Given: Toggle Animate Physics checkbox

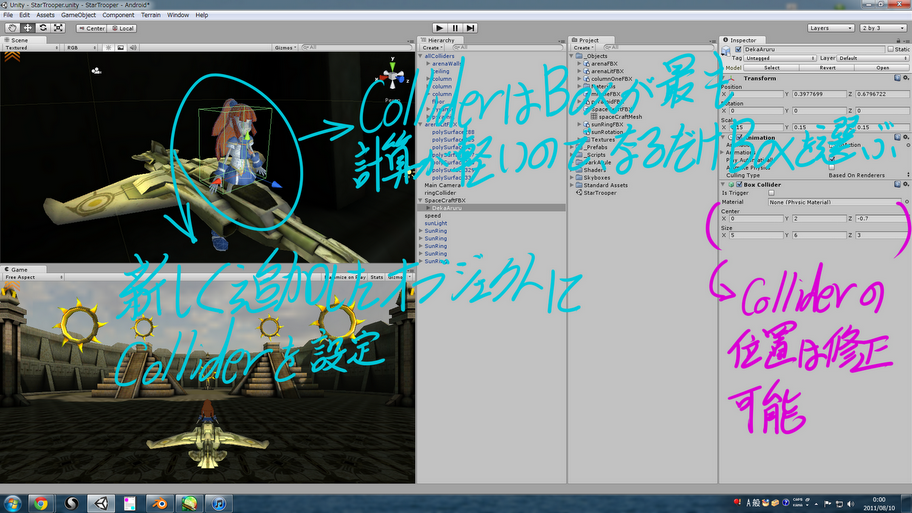Looking at the screenshot, I should (x=832, y=168).
